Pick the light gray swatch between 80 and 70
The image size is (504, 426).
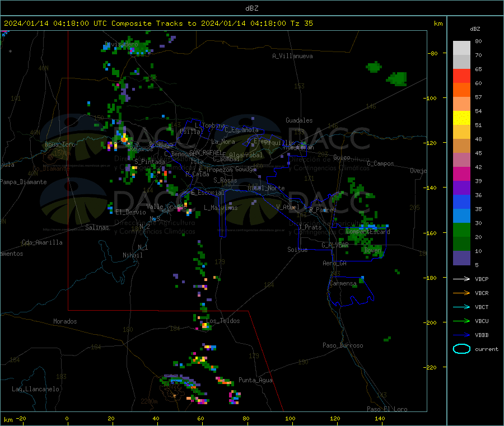[x=461, y=48]
